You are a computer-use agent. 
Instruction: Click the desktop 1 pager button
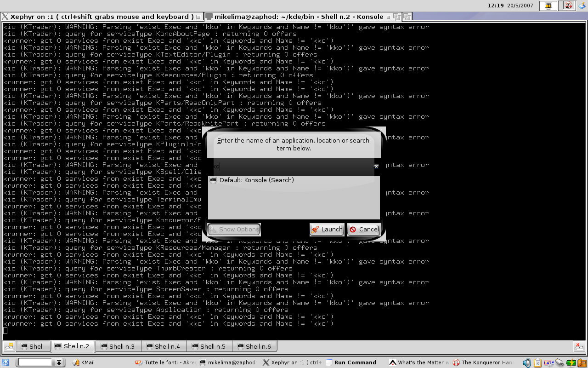coord(548,6)
